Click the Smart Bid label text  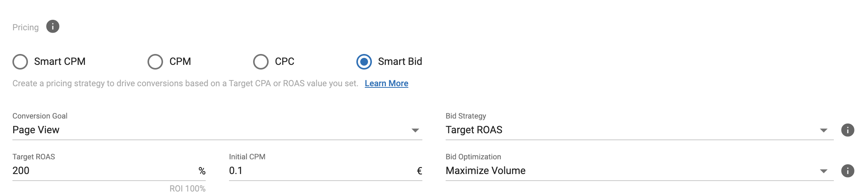[x=400, y=62]
